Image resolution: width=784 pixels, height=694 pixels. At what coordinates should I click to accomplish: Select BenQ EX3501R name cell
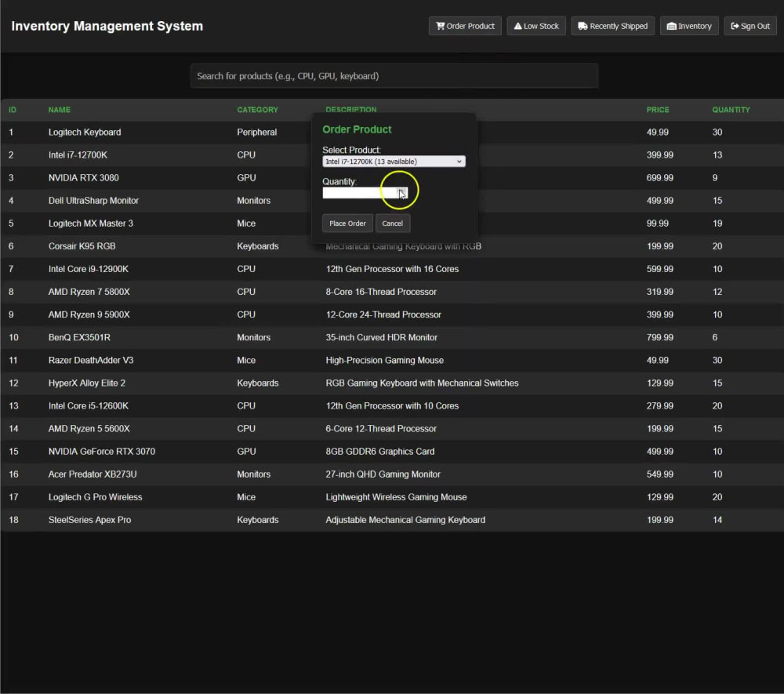pos(79,337)
